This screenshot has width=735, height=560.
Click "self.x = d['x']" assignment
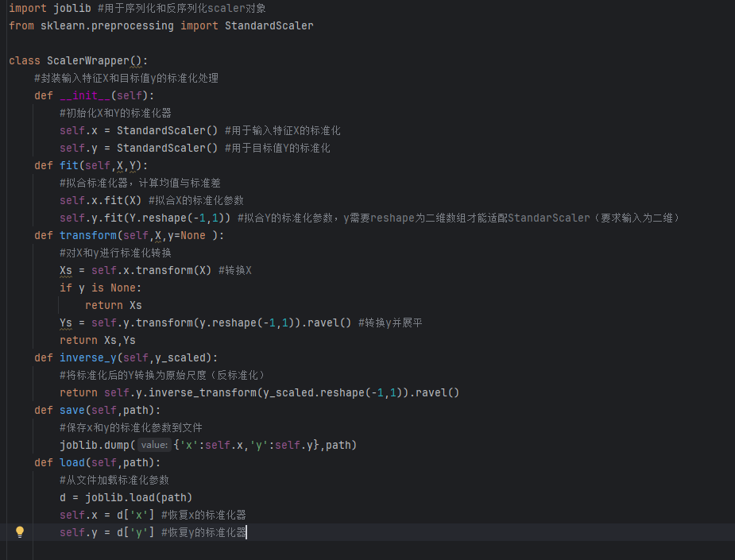tap(107, 515)
